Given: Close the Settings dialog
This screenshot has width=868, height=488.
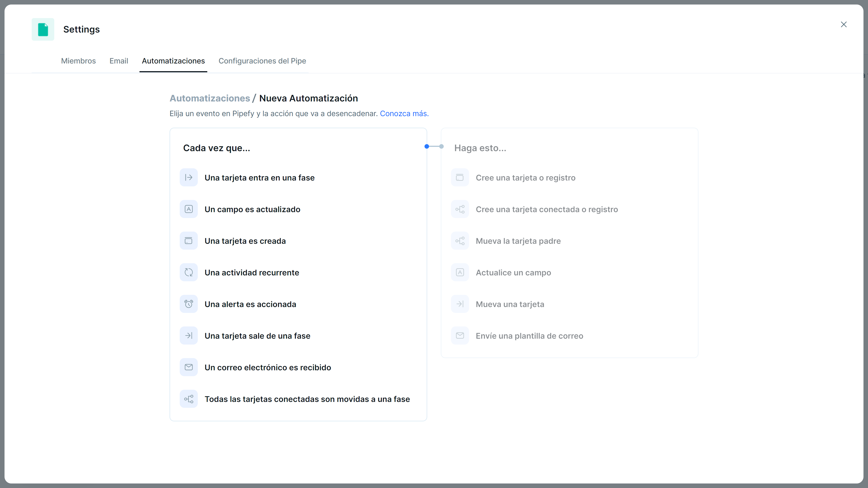Looking at the screenshot, I should [843, 24].
